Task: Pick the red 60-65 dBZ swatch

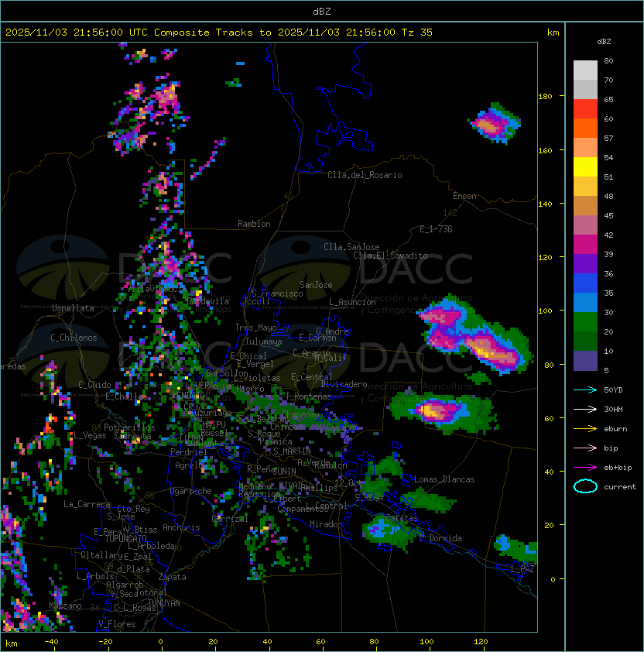Action: [585, 109]
